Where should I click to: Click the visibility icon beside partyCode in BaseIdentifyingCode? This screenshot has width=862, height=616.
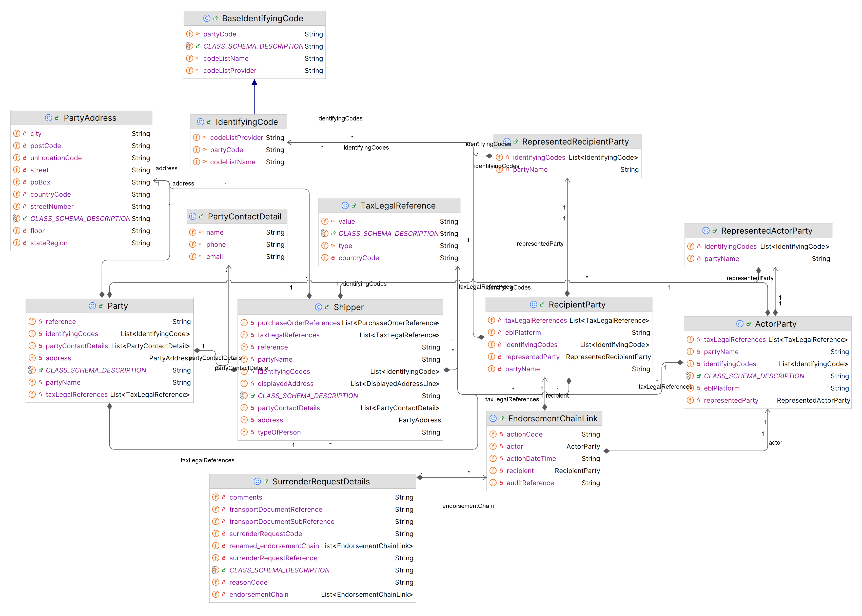click(198, 34)
